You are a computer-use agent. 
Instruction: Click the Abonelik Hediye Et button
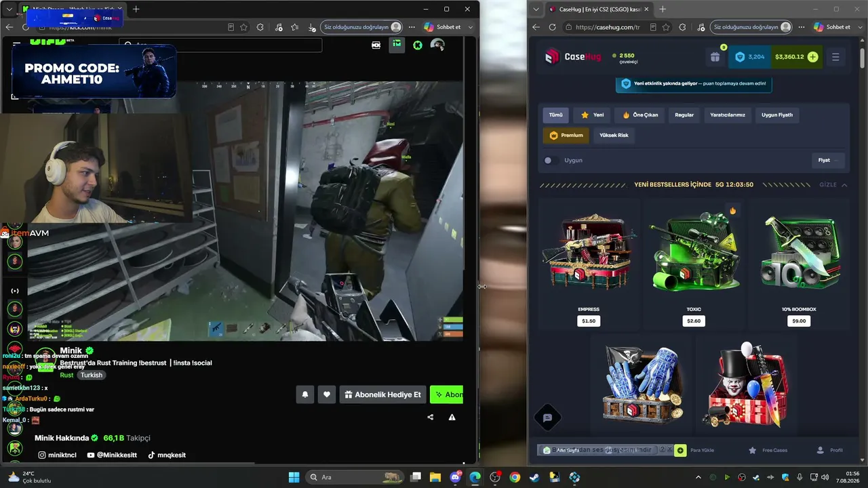click(x=384, y=394)
